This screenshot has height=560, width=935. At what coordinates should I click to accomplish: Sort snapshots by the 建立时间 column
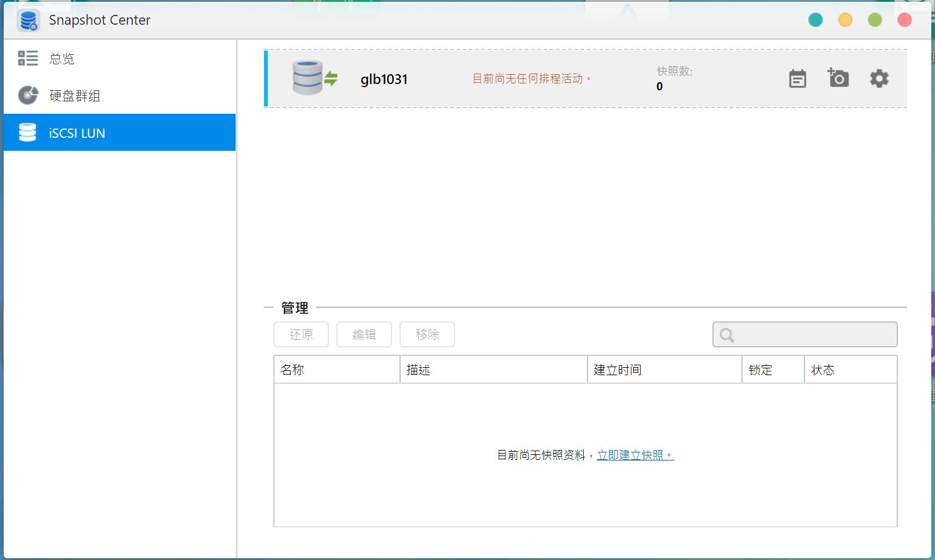click(x=618, y=369)
